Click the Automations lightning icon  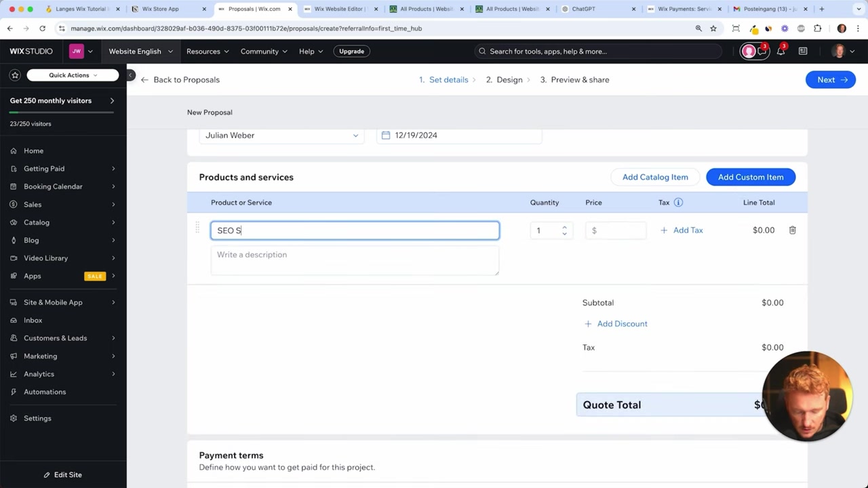(14, 392)
